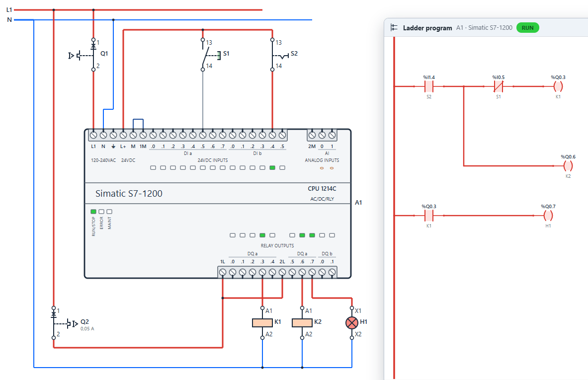The height and width of the screenshot is (380, 588).
Task: Trip the Q1 circuit breaker
Action: (x=87, y=55)
